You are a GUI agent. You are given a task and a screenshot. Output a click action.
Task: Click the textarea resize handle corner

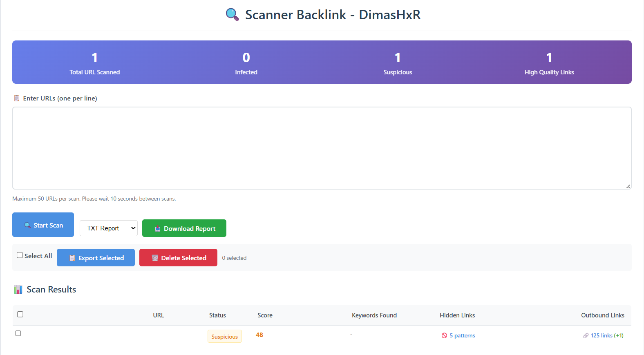[x=628, y=186]
